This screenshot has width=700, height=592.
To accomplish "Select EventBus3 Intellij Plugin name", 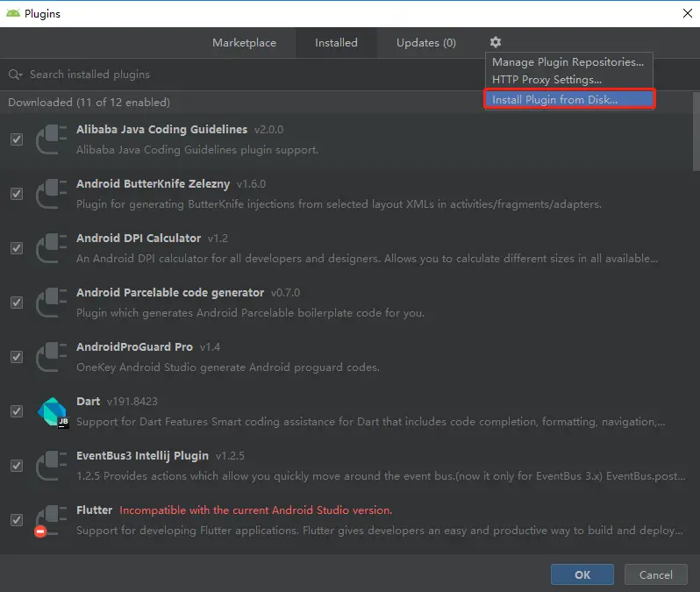I will 142,456.
